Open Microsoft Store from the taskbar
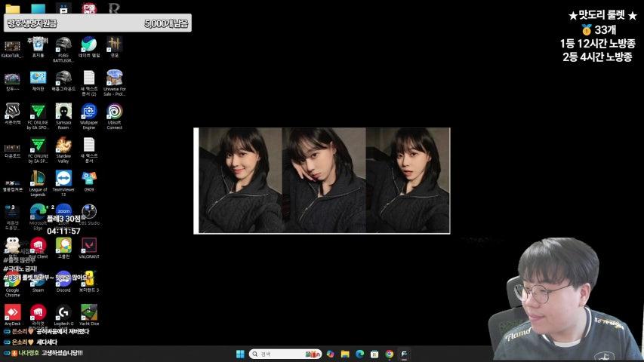The height and width of the screenshot is (362, 644). tap(374, 354)
